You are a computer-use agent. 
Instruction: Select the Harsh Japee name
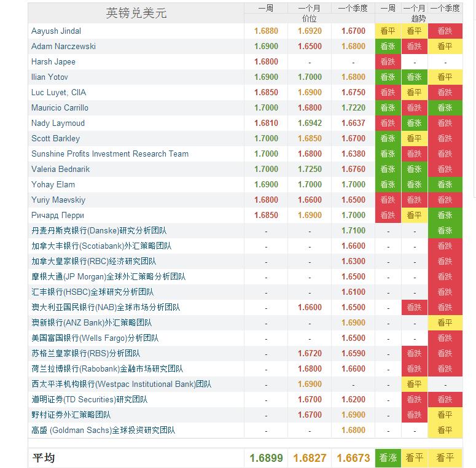coord(53,61)
